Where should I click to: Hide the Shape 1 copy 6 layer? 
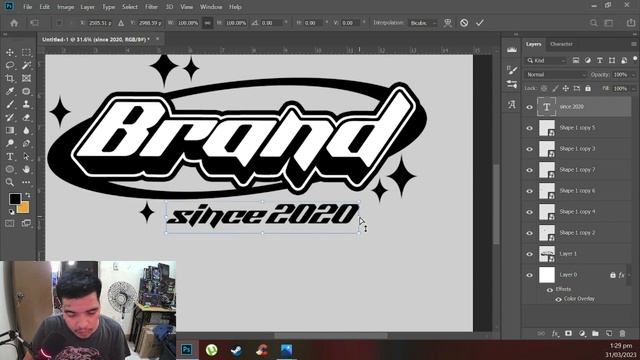click(529, 191)
